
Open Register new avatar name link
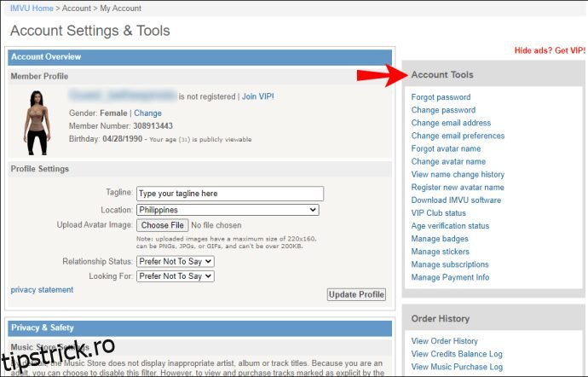tap(458, 188)
